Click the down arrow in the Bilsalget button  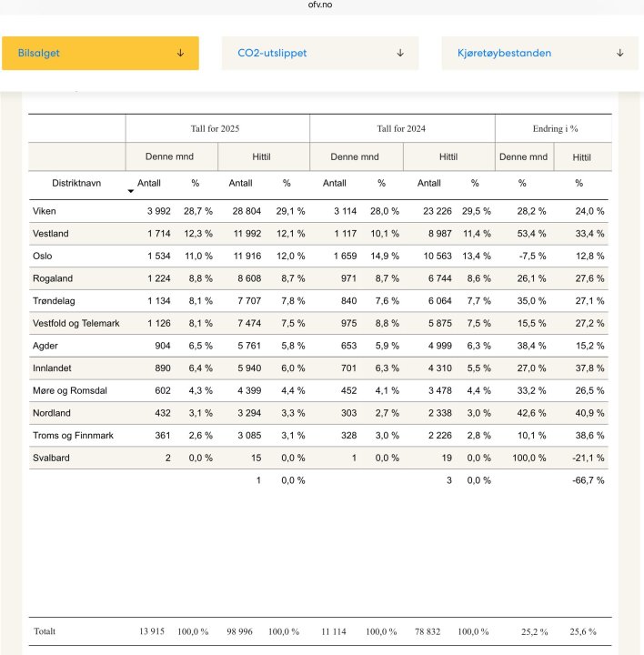180,54
